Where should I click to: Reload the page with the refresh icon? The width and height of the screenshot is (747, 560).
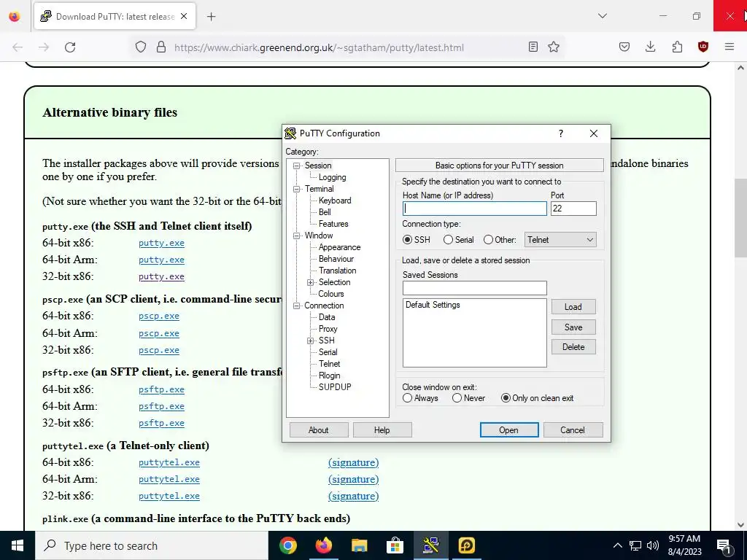pyautogui.click(x=70, y=47)
